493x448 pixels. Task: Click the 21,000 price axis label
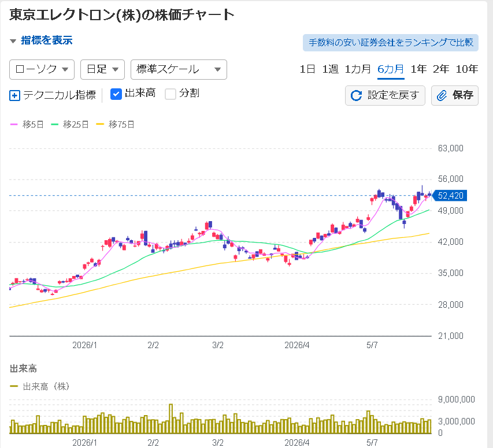(451, 336)
